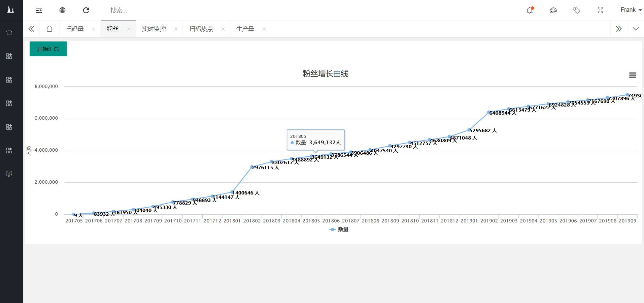Click the globe website icon

pos(62,10)
